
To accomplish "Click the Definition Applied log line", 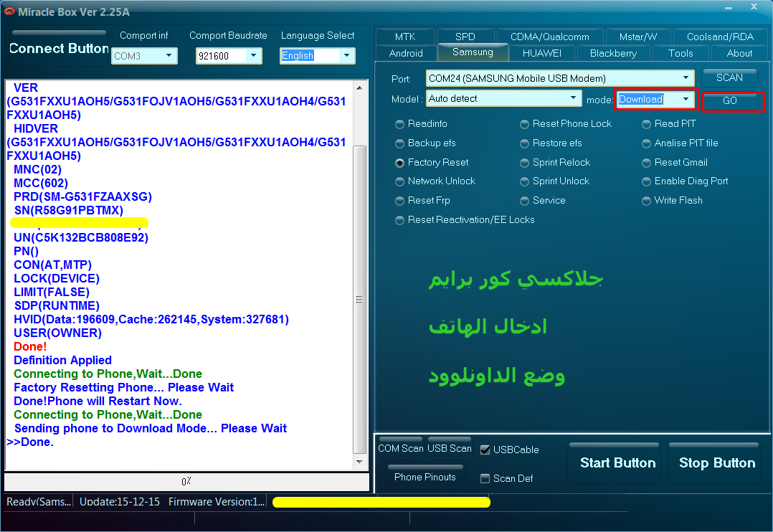I will (62, 361).
